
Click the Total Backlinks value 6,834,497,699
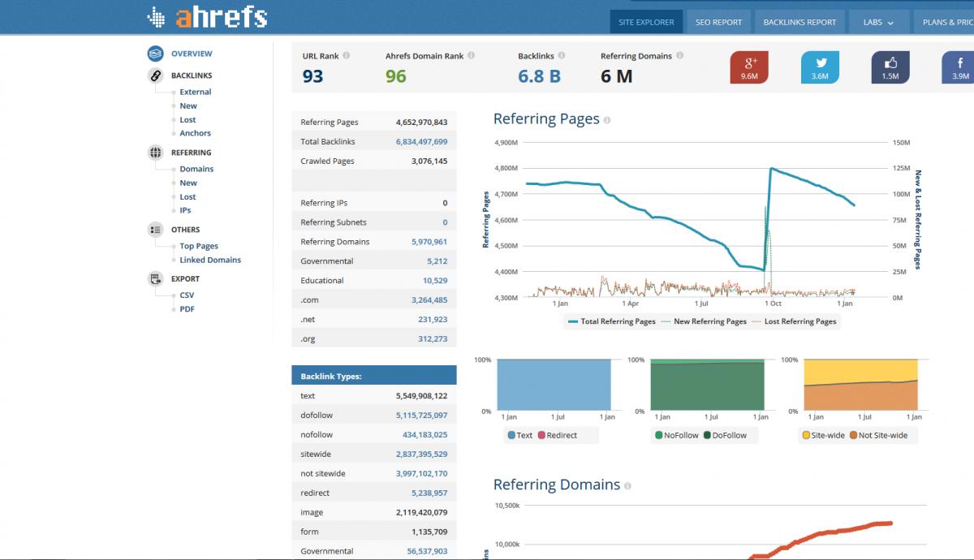point(421,141)
